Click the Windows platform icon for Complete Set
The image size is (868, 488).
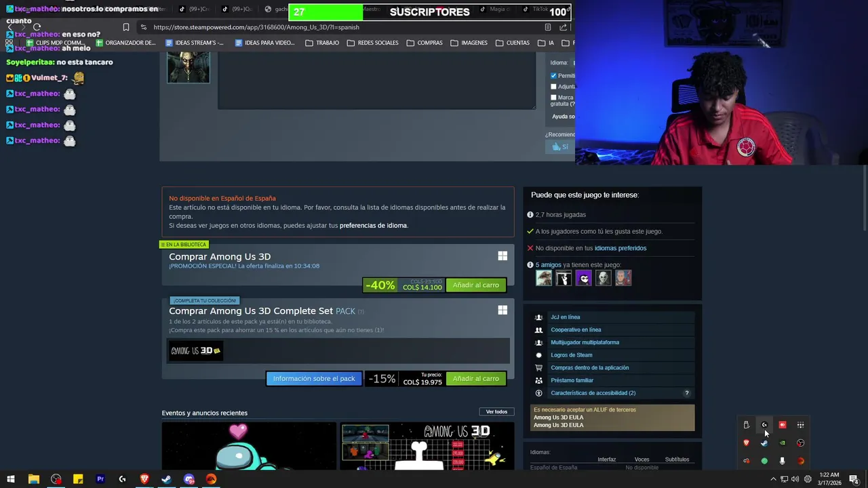pos(502,310)
